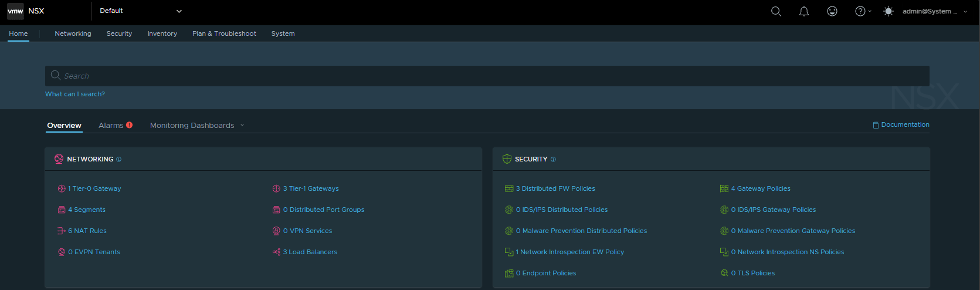Screen dimensions: 980x290
Task: Click into the main Search field
Action: point(487,76)
